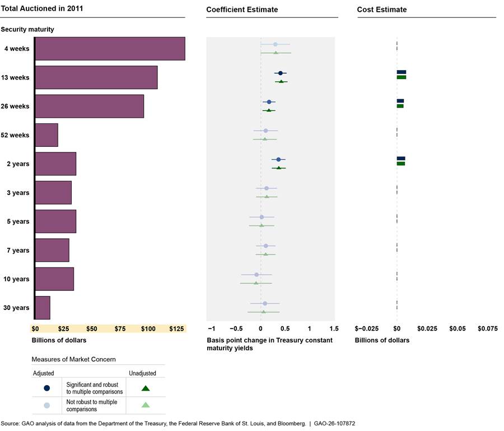Click the "Measures of Market Concern" legend title
The height and width of the screenshot is (431, 504).
73,359
